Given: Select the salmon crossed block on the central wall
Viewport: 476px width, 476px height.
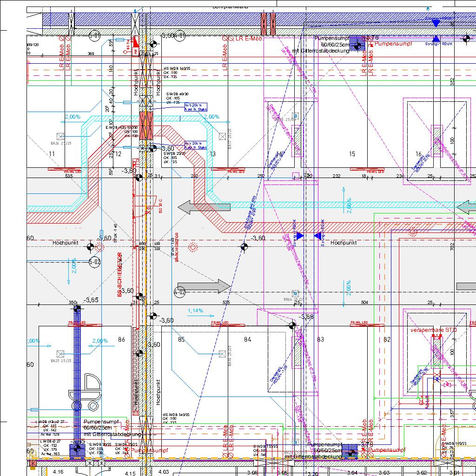Looking at the screenshot, I should [146, 126].
